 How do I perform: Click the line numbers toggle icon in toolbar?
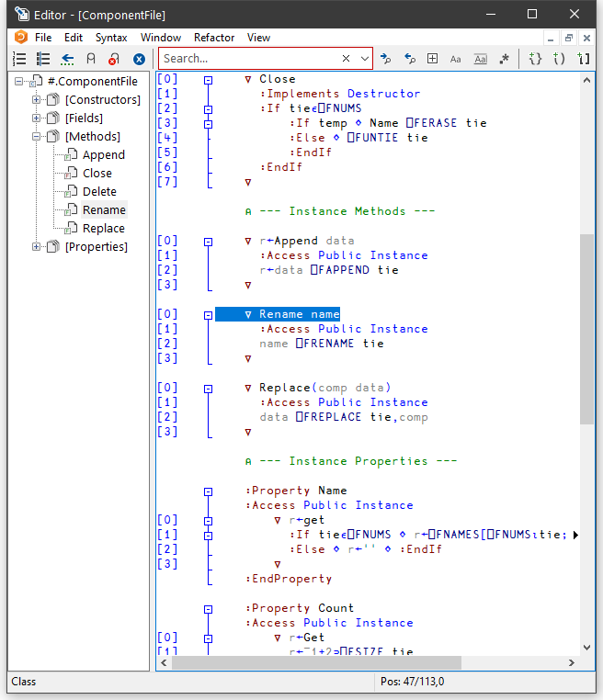pos(20,59)
